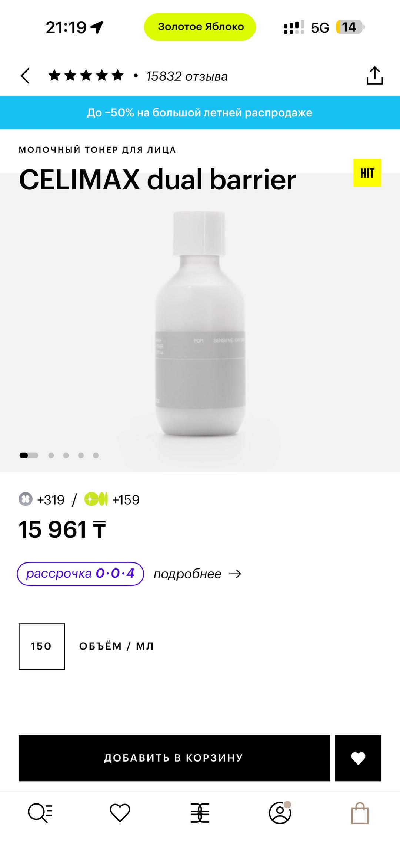Open the profile account icon
Viewport: 400px width, 868px height.
click(x=280, y=813)
